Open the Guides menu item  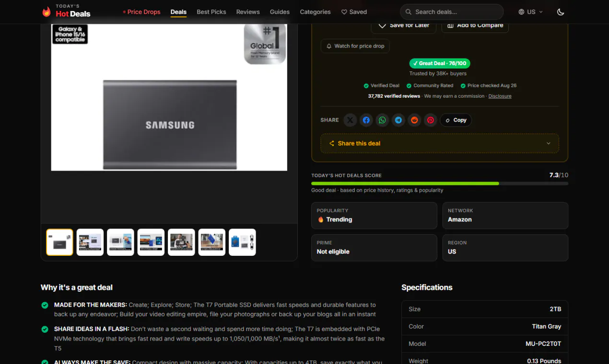pos(280,12)
